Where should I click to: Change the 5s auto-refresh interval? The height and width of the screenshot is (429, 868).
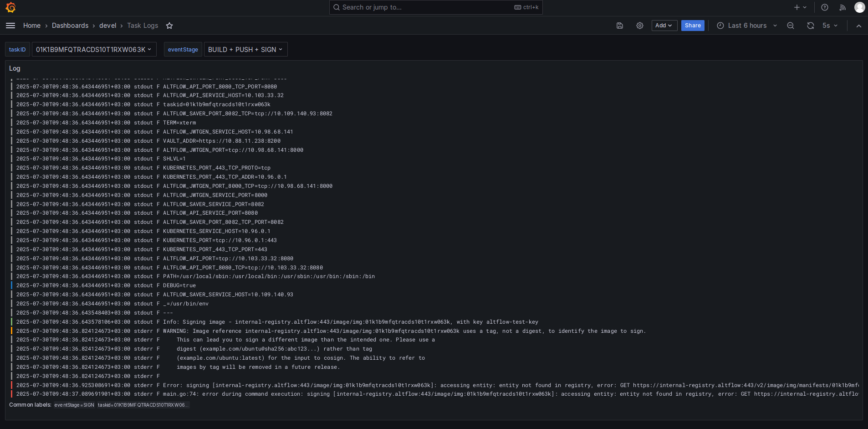pyautogui.click(x=830, y=26)
